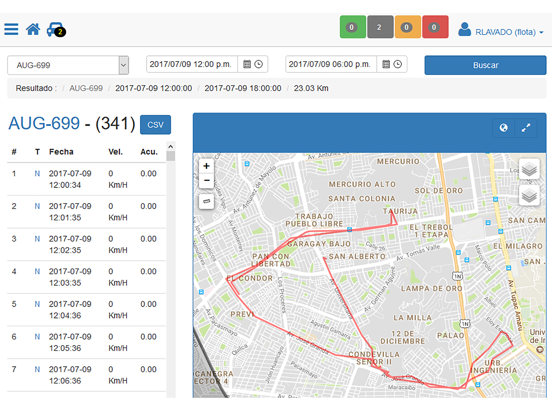Select row 6 at 12:05:36
Viewport: 552px width, 414px height.
coord(87,342)
